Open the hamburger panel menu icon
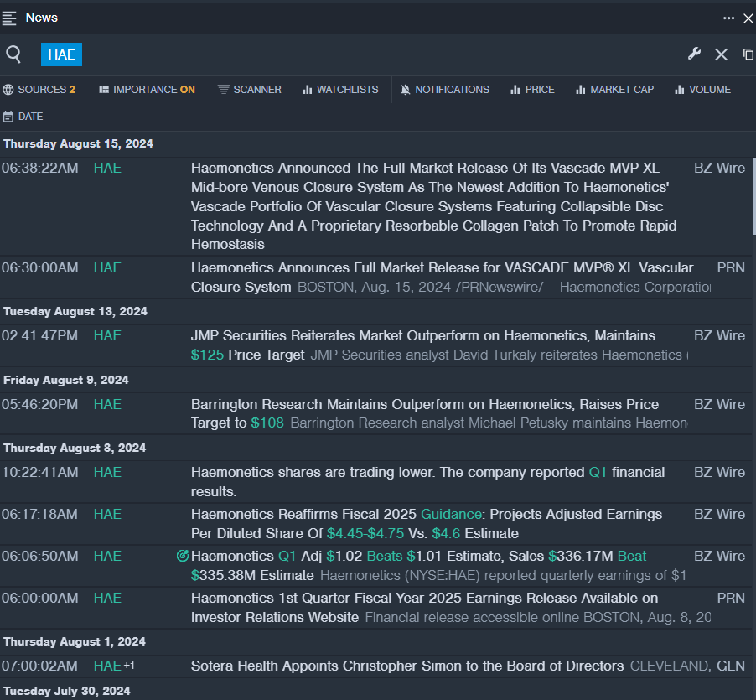This screenshot has width=756, height=700. click(9, 18)
